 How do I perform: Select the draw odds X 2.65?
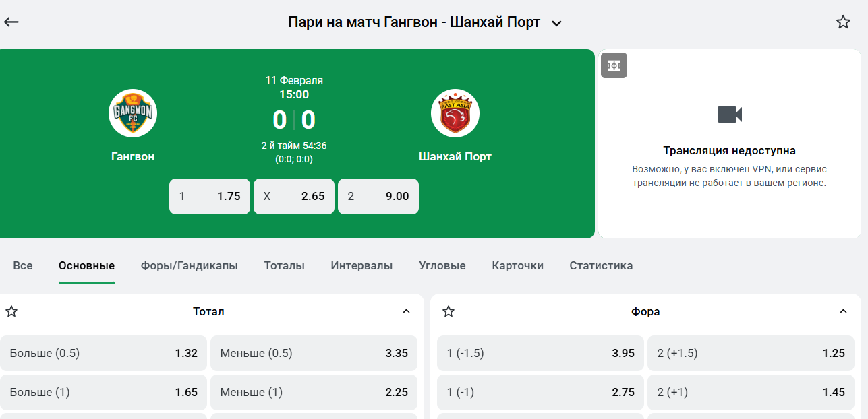(293, 195)
